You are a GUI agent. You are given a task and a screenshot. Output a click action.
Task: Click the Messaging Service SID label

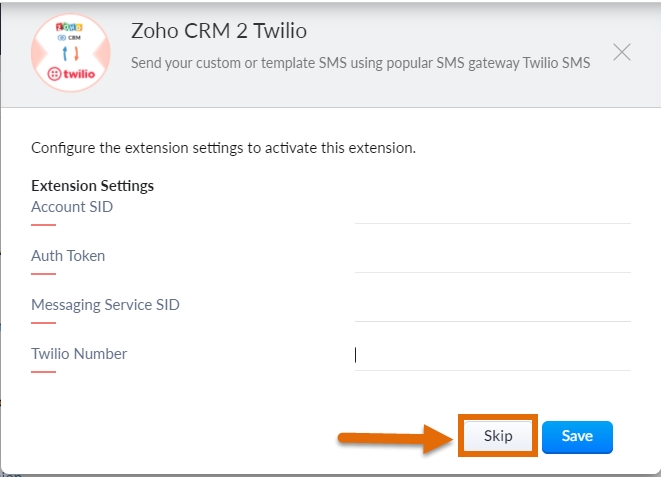105,305
